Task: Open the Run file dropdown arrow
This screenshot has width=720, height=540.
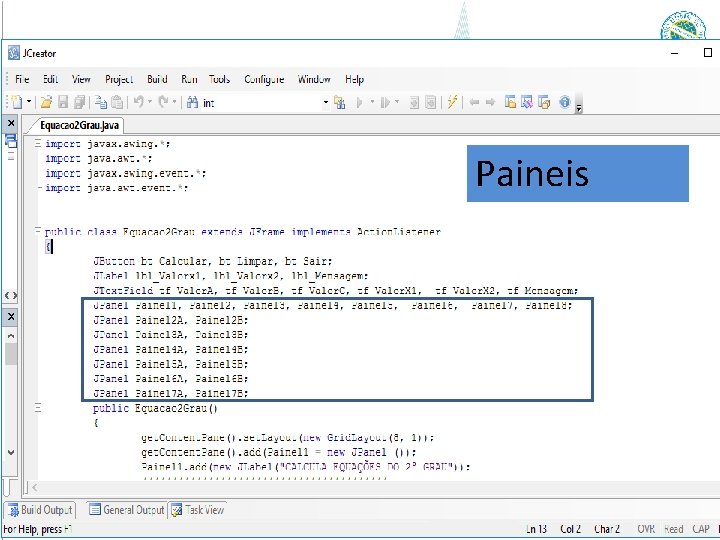Action: click(397, 101)
